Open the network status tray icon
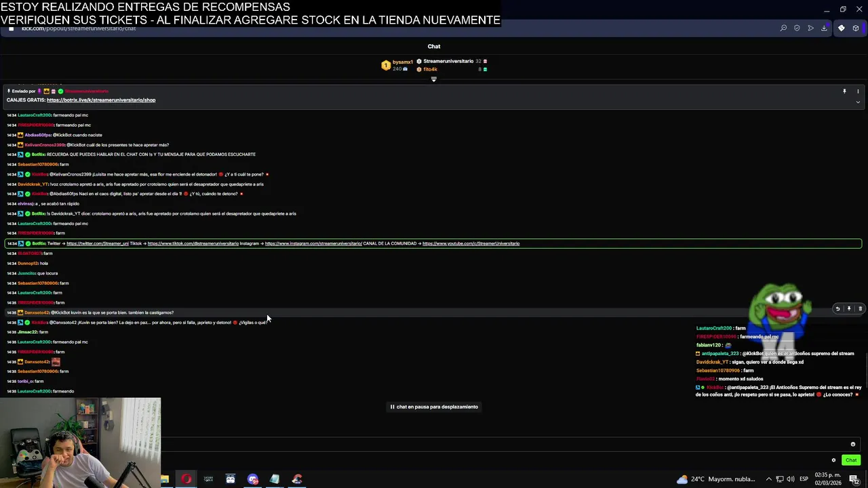 point(780,479)
